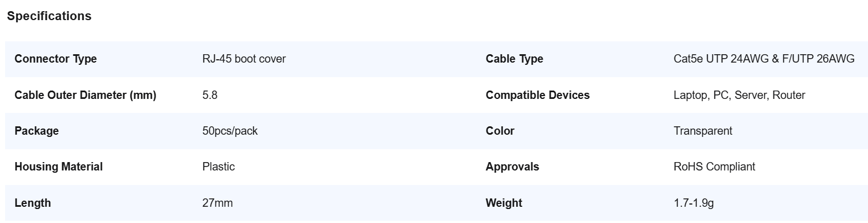Select the Length label
Viewport: 868px width, 223px height.
32,203
